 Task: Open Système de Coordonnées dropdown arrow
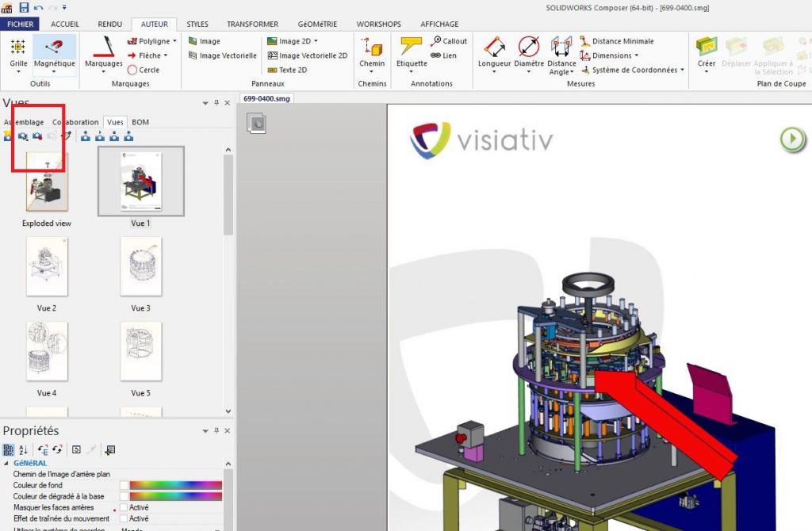click(x=682, y=70)
